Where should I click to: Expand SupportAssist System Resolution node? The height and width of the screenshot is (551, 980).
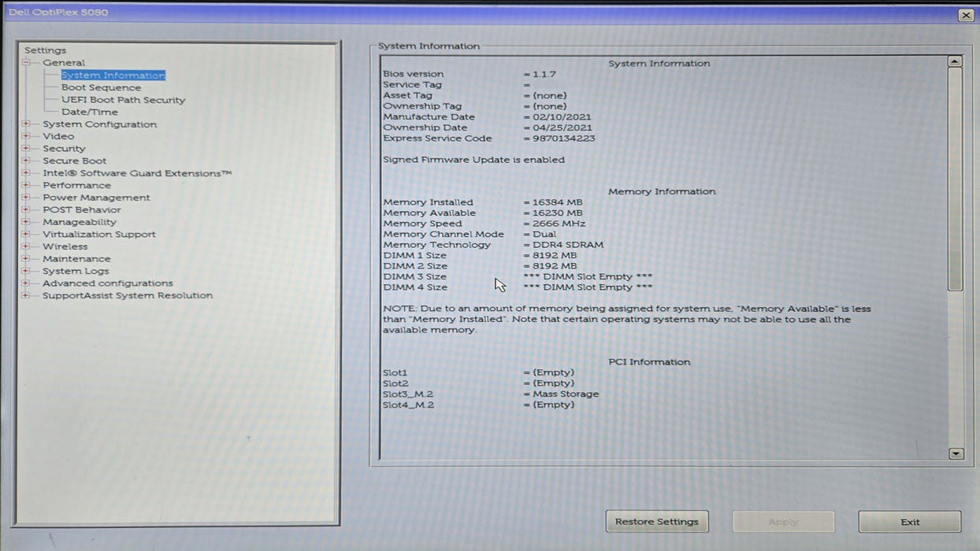26,295
